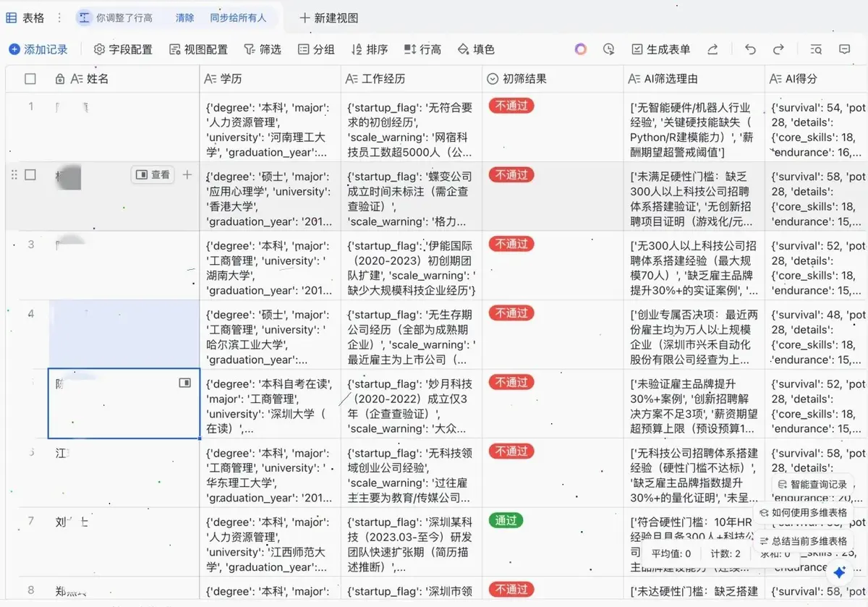Click the row height change notice icon
Image resolution: width=868 pixels, height=607 pixels.
pos(85,17)
